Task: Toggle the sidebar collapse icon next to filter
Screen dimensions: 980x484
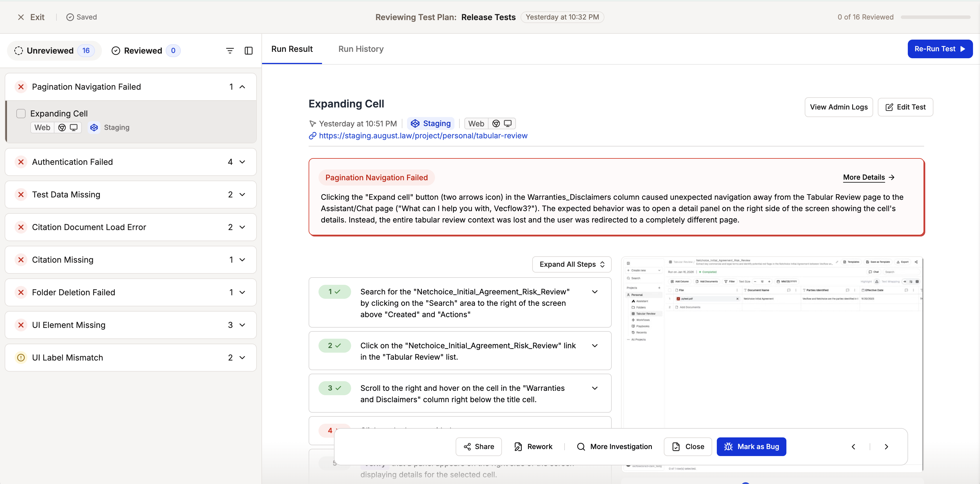Action: point(248,50)
